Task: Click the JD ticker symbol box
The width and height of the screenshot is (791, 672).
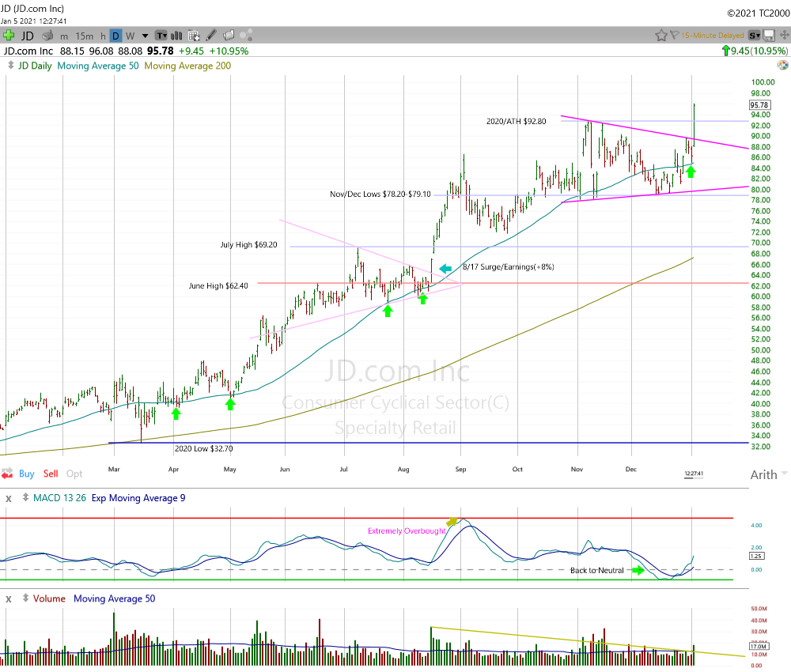Action: (x=27, y=36)
